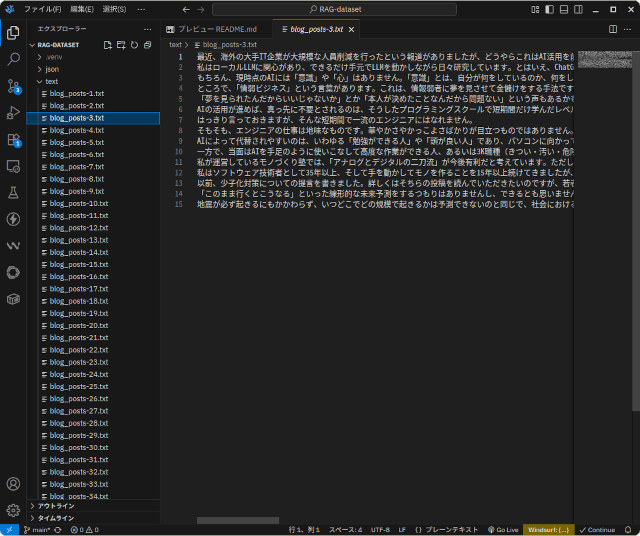
Task: Synchronize changes in status bar
Action: [x=58, y=530]
